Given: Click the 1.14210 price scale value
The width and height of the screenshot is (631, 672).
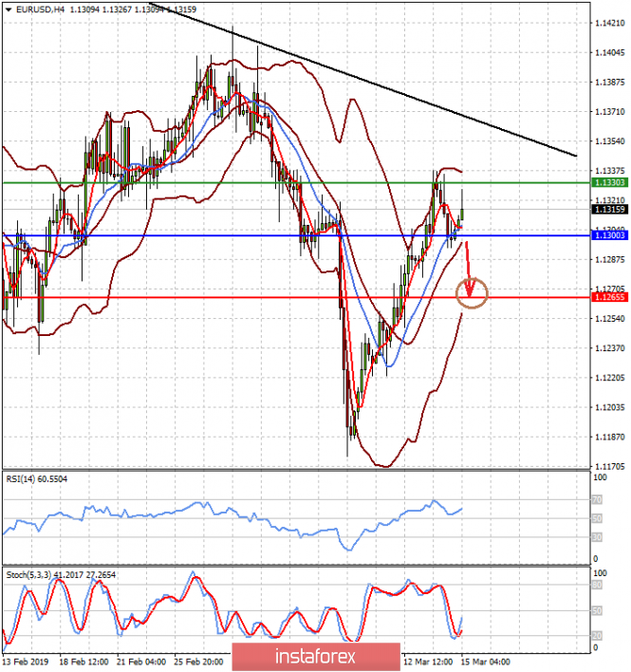Looking at the screenshot, I should (607, 23).
